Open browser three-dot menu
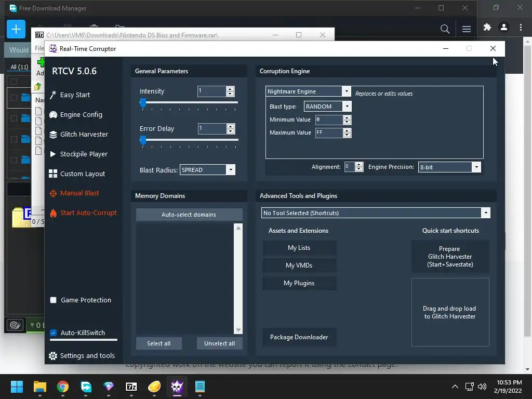Screen dimensions: 532x399 [521, 27]
